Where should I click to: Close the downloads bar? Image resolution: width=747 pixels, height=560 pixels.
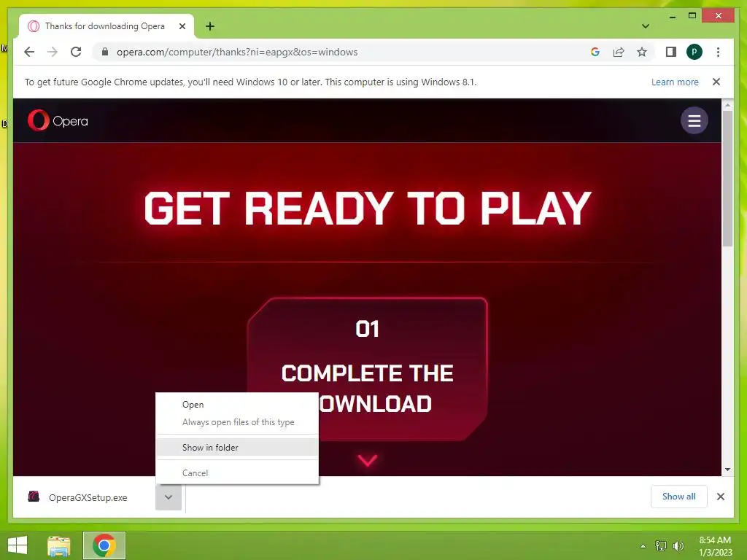click(x=720, y=497)
